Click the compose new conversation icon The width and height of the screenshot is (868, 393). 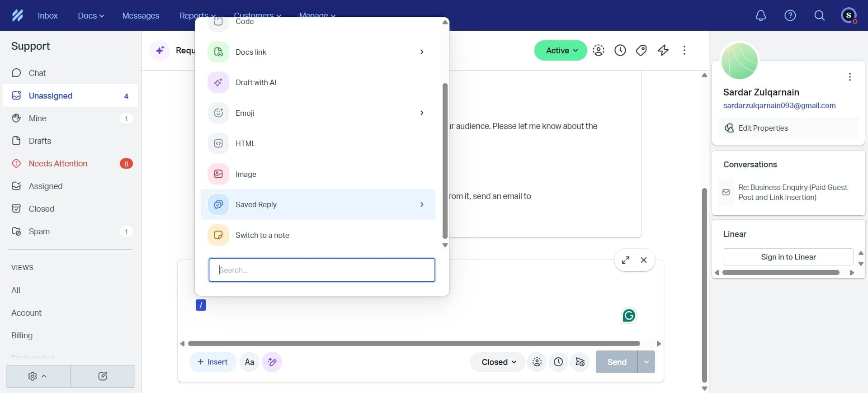point(103,376)
